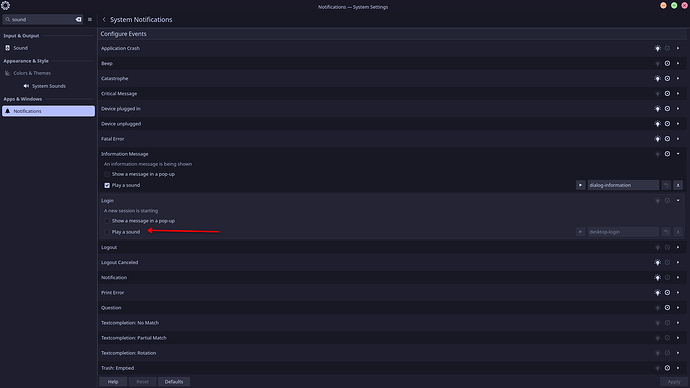The height and width of the screenshot is (388, 690).
Task: Click the Logout Canceled lightbulb icon
Action: point(657,263)
